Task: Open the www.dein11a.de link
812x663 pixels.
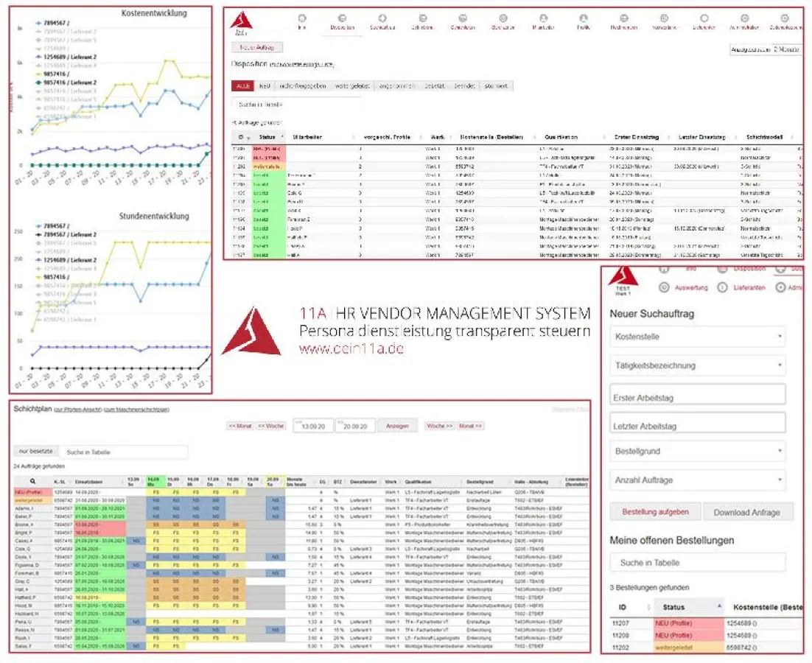Action: (351, 350)
